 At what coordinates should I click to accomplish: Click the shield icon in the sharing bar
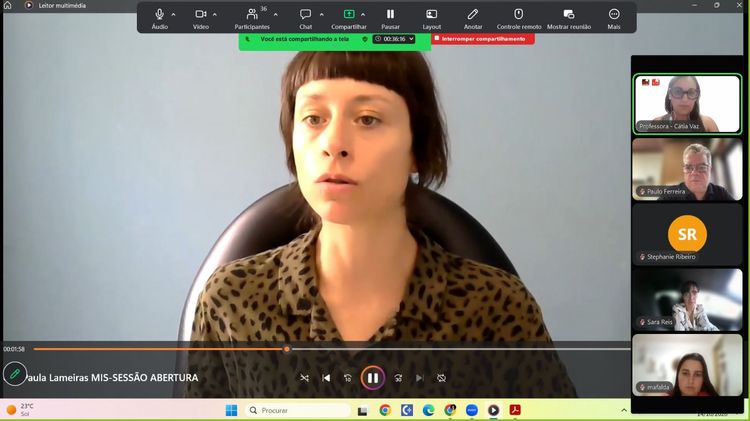364,39
